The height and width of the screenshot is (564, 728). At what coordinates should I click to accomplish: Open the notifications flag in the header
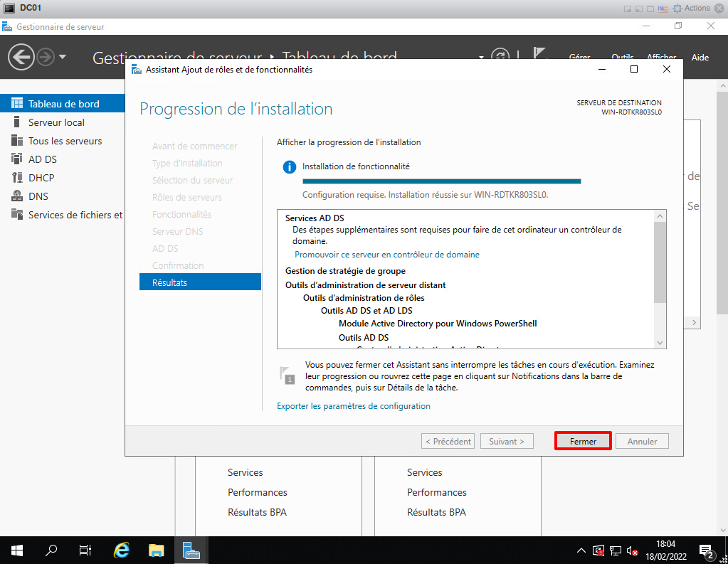coord(539,56)
